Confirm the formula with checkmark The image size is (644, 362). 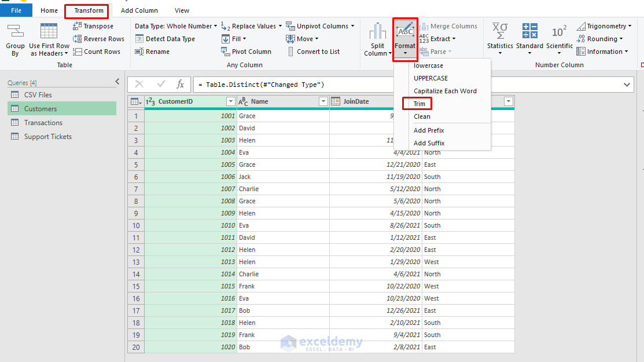(x=161, y=84)
